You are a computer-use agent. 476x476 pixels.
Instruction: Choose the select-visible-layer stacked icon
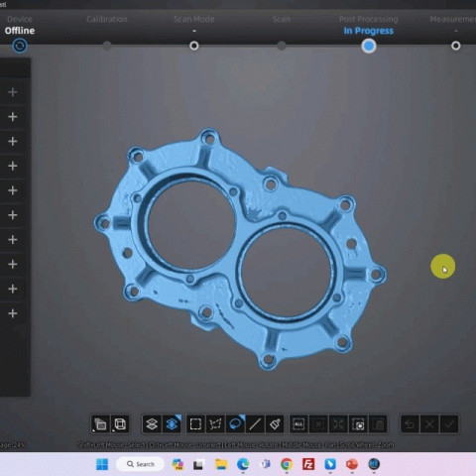coord(152,423)
